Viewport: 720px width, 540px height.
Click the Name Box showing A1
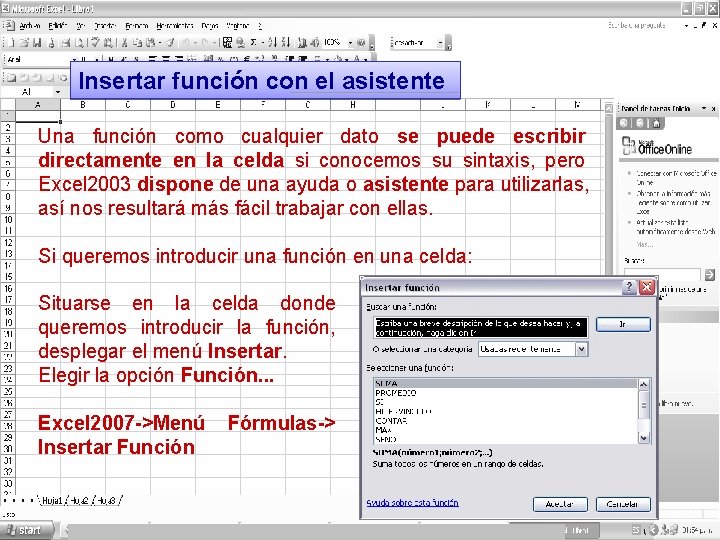pos(28,92)
